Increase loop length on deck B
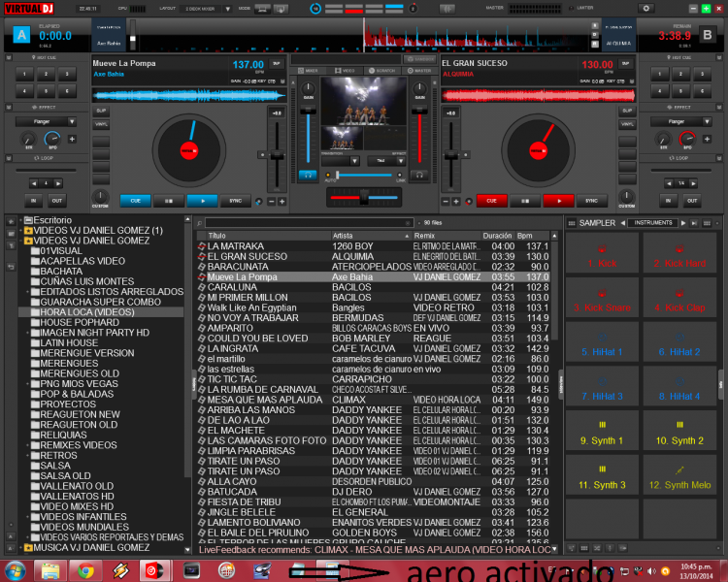 click(693, 183)
